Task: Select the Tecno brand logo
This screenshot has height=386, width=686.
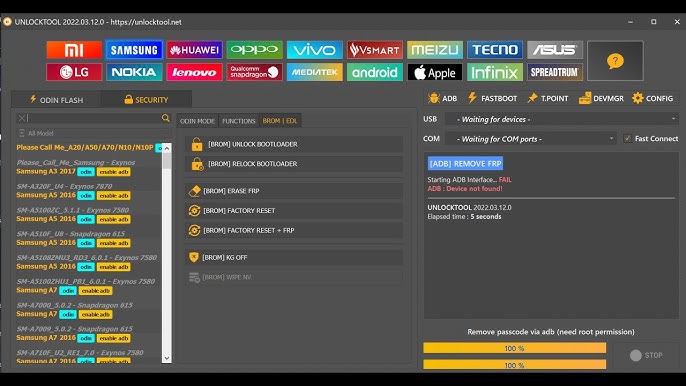Action: [x=495, y=50]
